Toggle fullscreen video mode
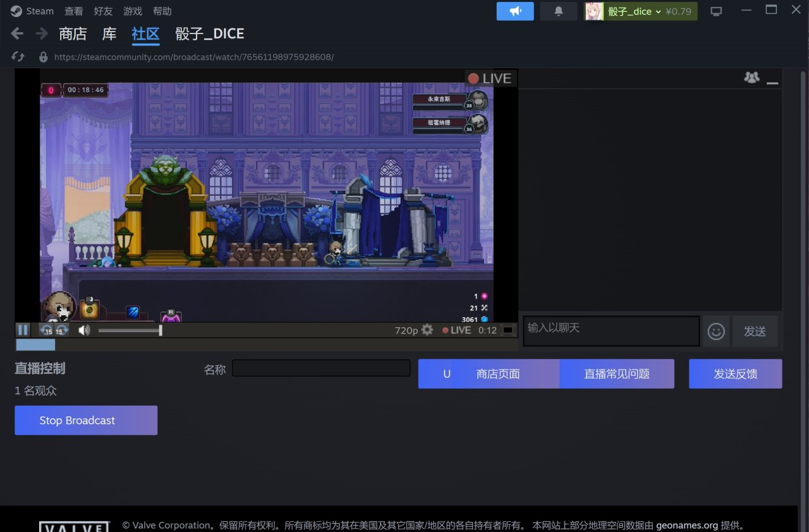Screen dimensions: 809x532 pyautogui.click(x=508, y=330)
